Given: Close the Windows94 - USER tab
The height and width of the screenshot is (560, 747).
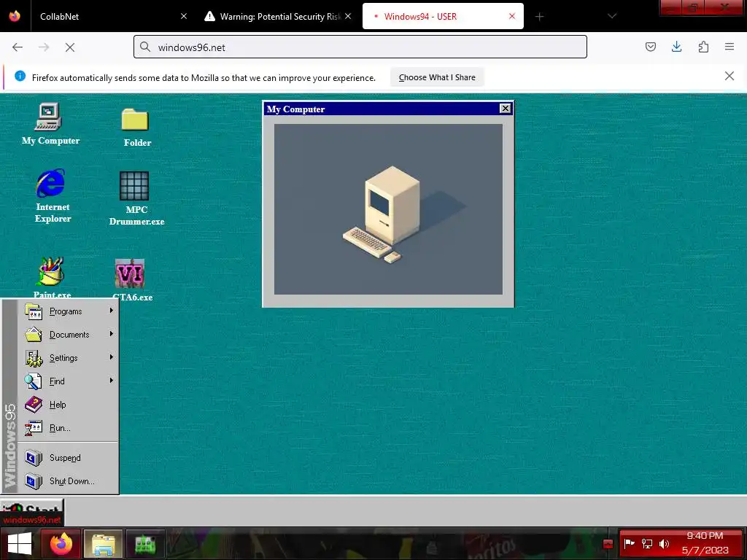Looking at the screenshot, I should 512,16.
